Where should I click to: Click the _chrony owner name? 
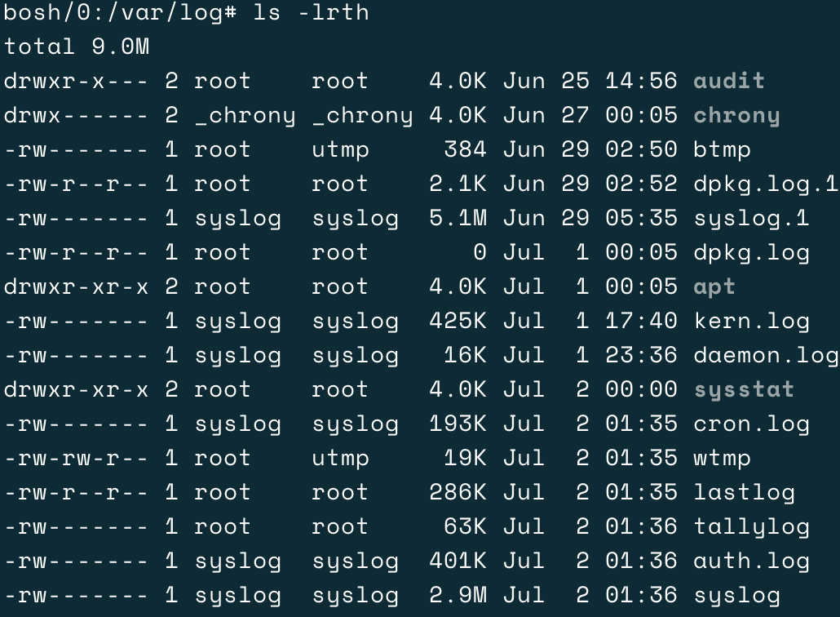tap(245, 115)
